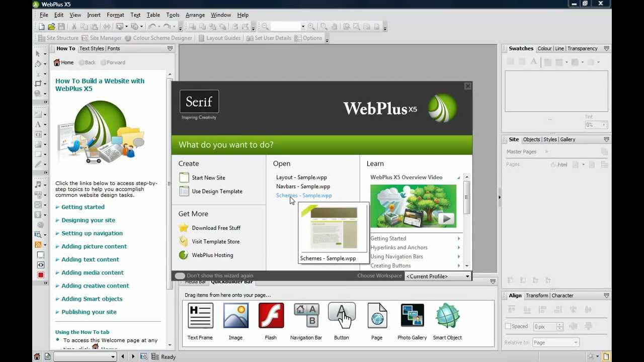
Task: Switch to the Character tab
Action: coord(562,296)
